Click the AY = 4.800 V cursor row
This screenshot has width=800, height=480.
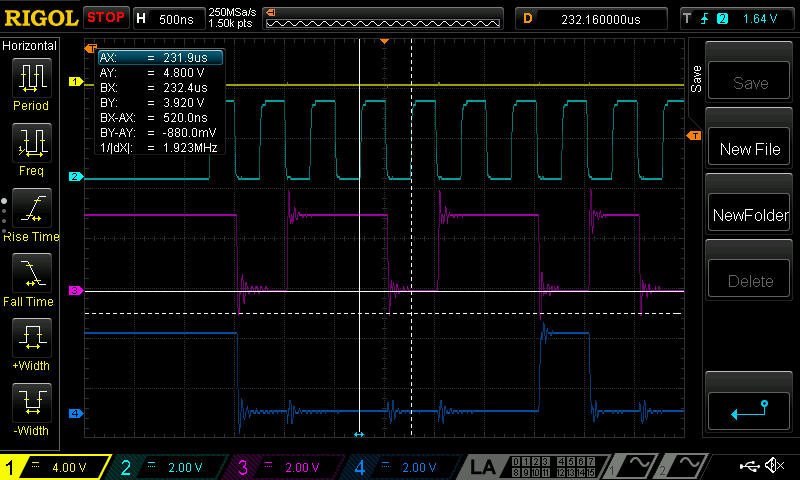tap(160, 72)
